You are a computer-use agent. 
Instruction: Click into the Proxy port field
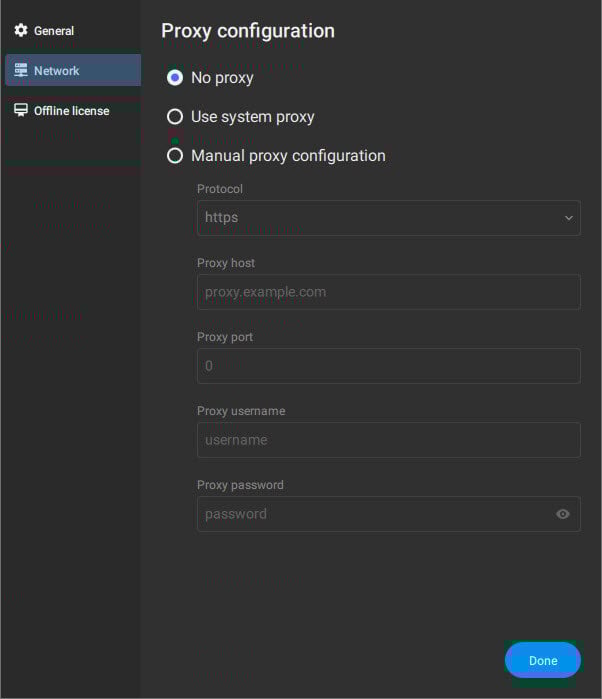point(388,366)
